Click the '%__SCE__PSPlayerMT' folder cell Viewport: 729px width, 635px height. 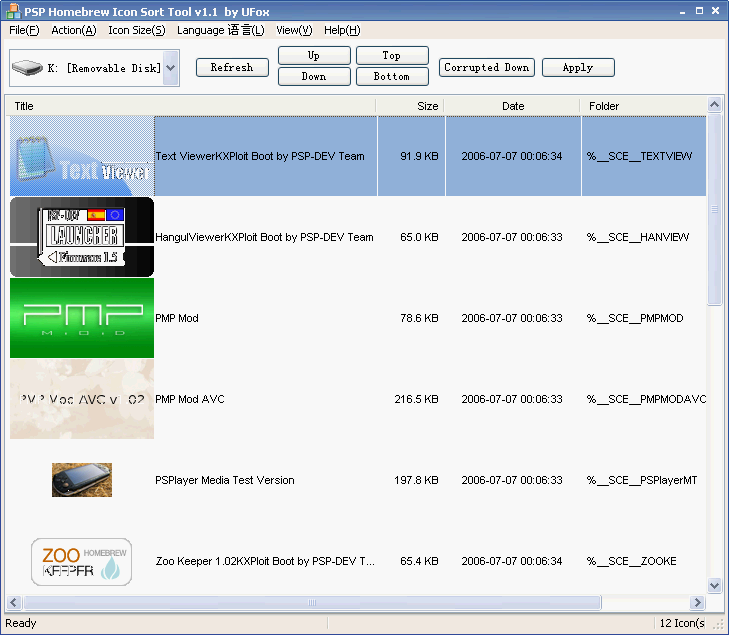tap(642, 480)
